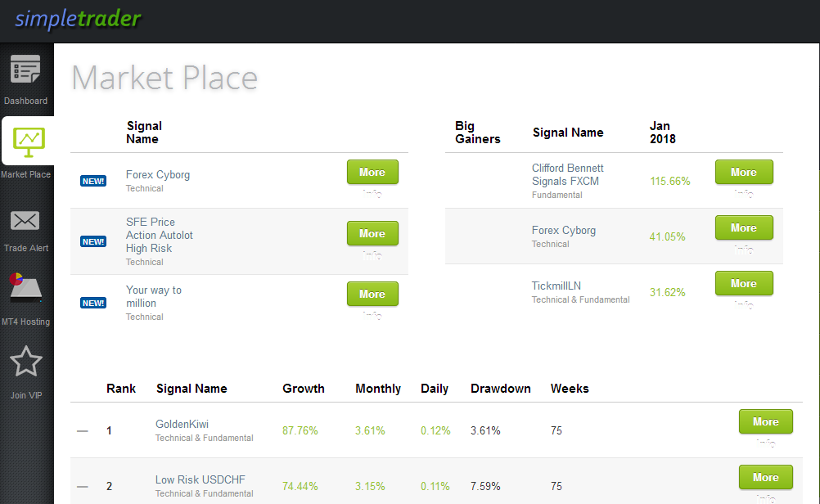Open SFE Price Action Autolot High Risk signal
Viewport: 820px width, 504px height.
pos(159,236)
